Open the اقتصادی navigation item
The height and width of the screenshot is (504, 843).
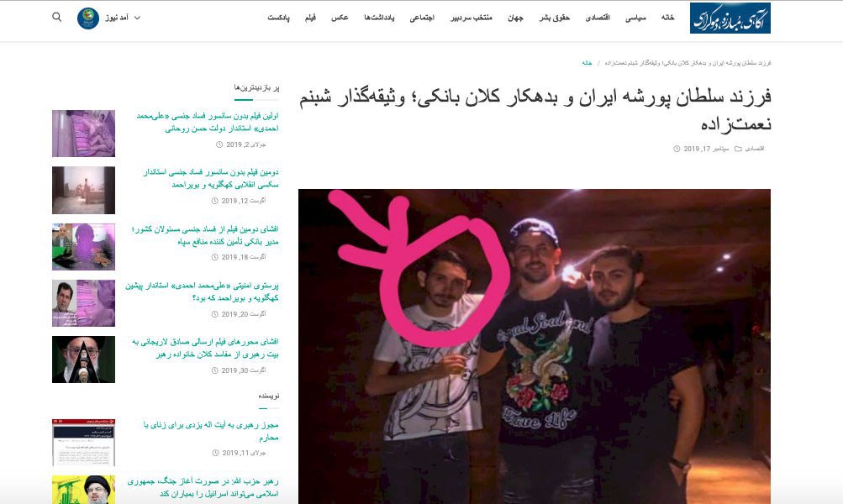click(x=598, y=18)
